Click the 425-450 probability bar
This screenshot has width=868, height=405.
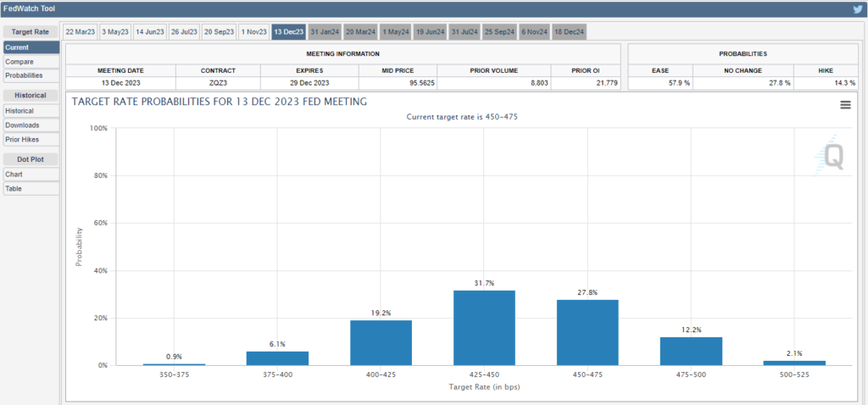[x=484, y=328]
